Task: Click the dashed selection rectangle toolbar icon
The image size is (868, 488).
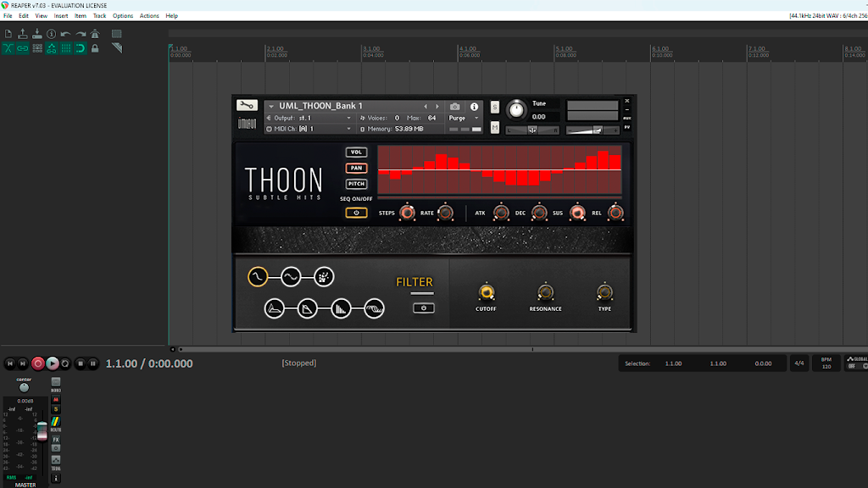Action: click(x=117, y=34)
